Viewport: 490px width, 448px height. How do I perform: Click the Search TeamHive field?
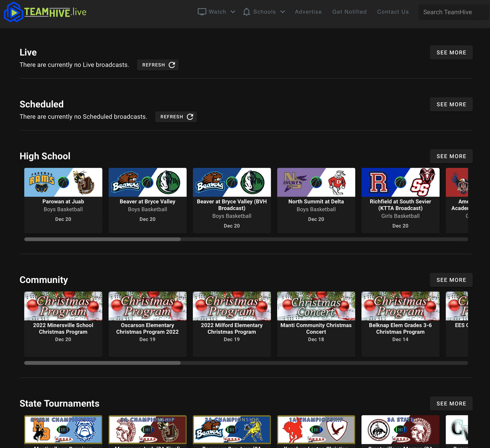point(454,12)
